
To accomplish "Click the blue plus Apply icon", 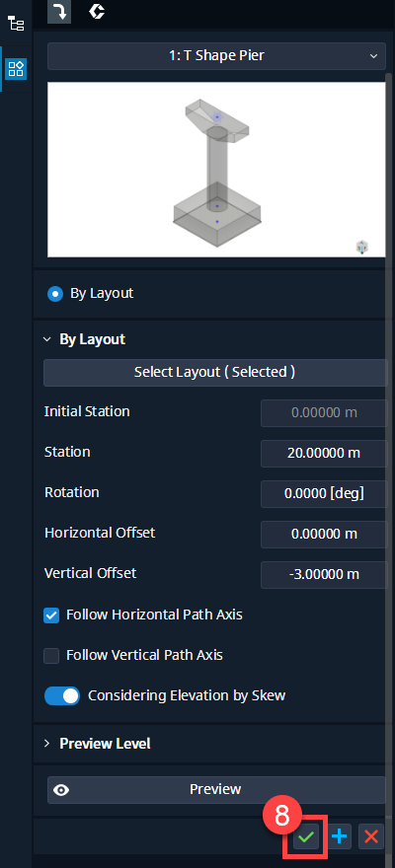I will click(339, 836).
